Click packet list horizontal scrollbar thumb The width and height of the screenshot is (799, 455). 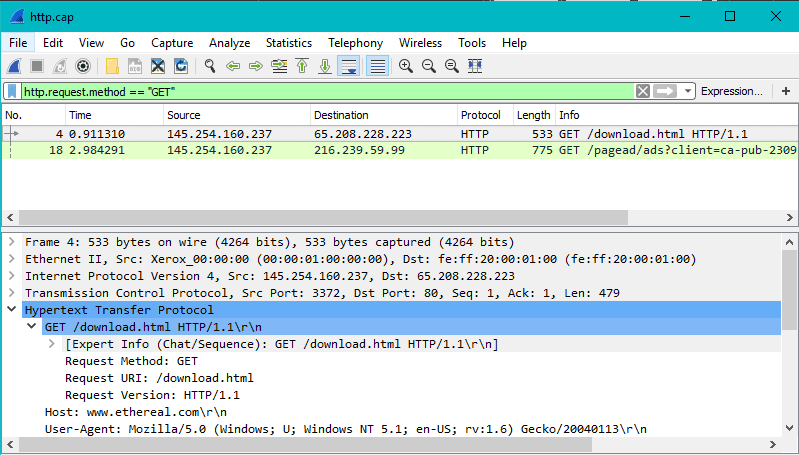tap(323, 218)
